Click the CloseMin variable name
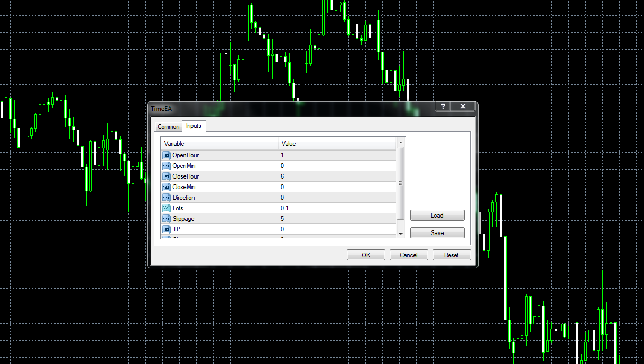644x364 pixels. point(184,187)
